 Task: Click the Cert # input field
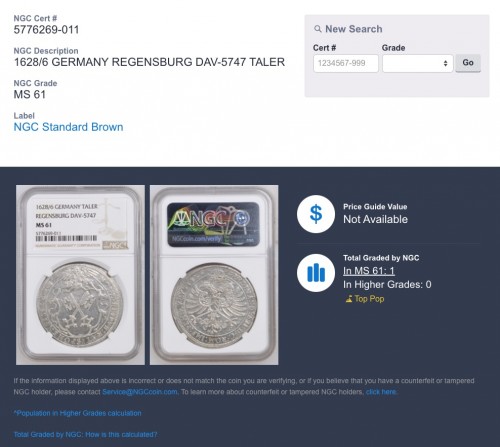[x=346, y=63]
